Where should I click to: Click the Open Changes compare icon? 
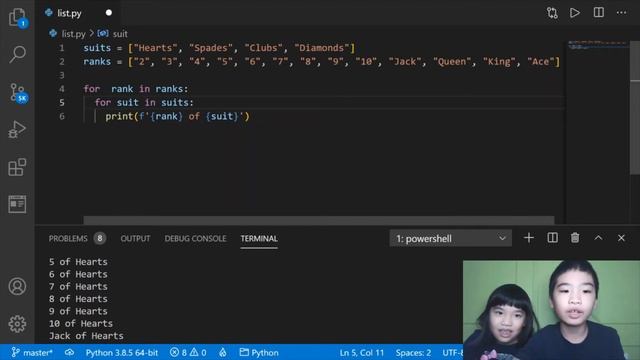[552, 13]
